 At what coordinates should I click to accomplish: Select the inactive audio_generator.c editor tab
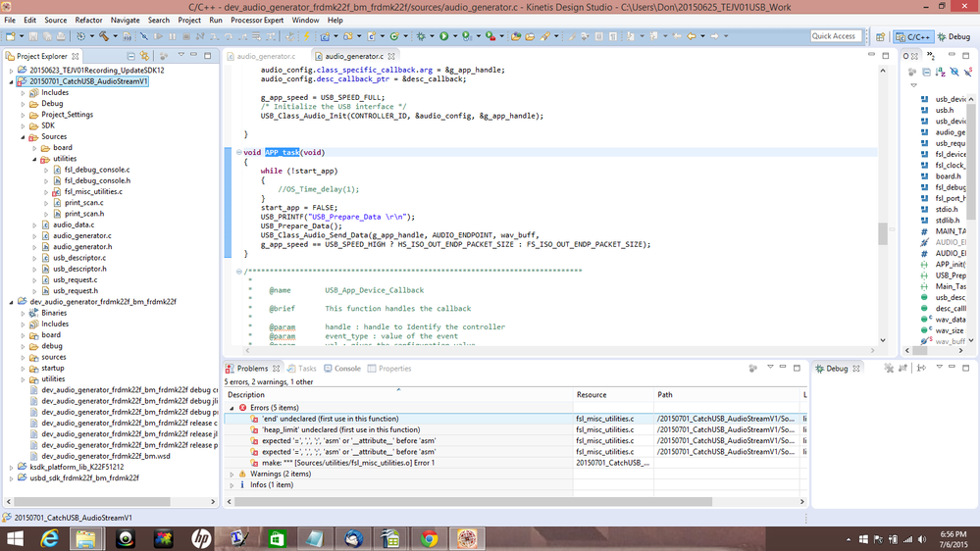coord(261,56)
